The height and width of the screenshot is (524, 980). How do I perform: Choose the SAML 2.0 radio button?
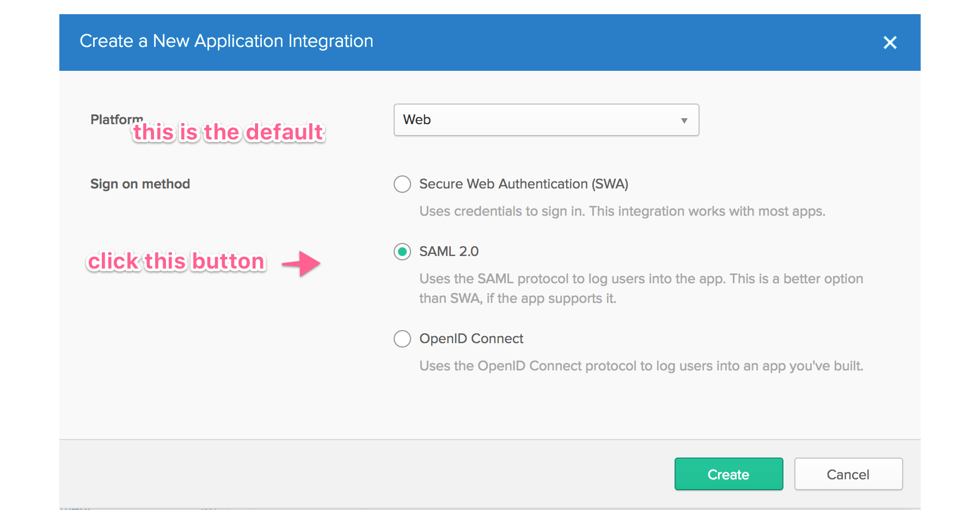(x=402, y=252)
